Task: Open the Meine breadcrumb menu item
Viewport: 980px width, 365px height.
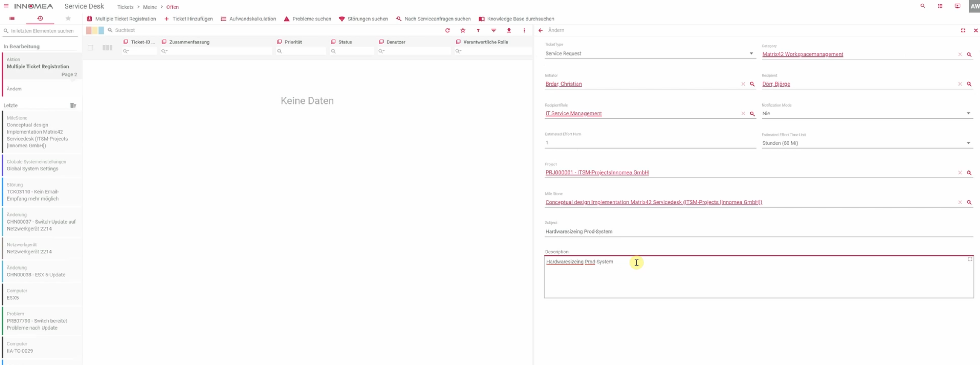Action: click(151, 6)
